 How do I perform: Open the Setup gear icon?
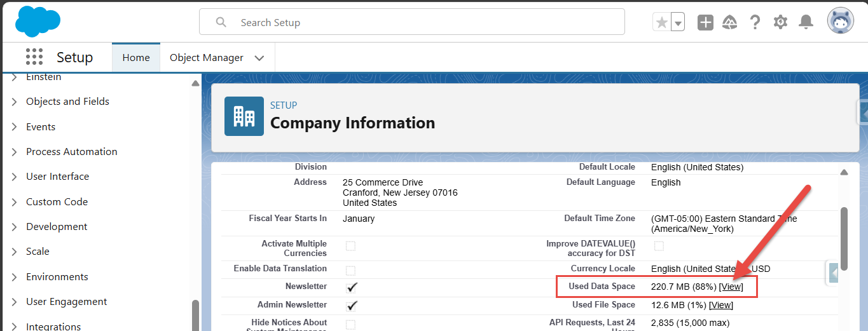tap(780, 22)
